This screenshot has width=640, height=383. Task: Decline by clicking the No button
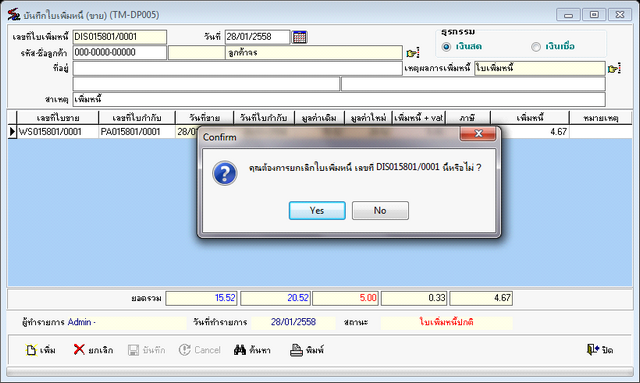(x=380, y=211)
